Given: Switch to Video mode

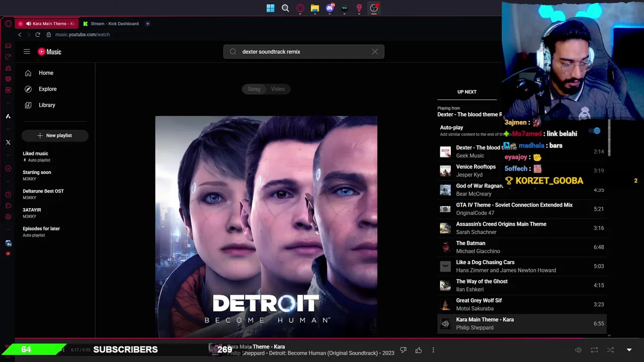Looking at the screenshot, I should (x=278, y=89).
